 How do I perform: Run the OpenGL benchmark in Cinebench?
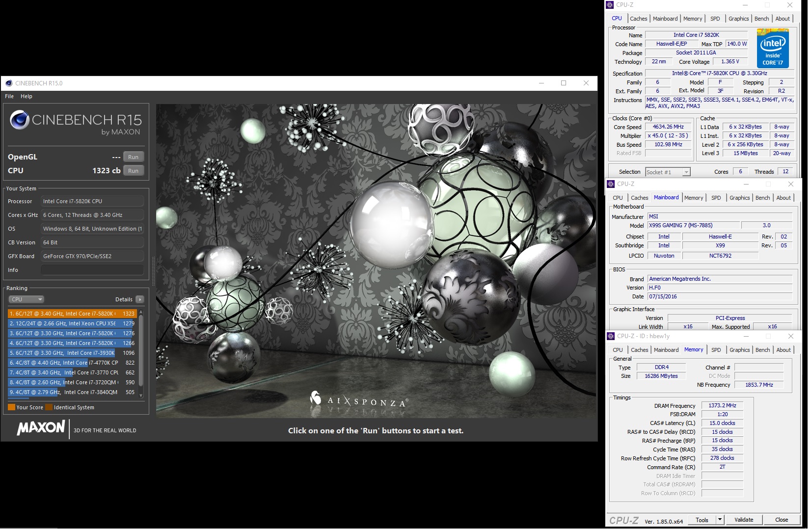click(133, 157)
